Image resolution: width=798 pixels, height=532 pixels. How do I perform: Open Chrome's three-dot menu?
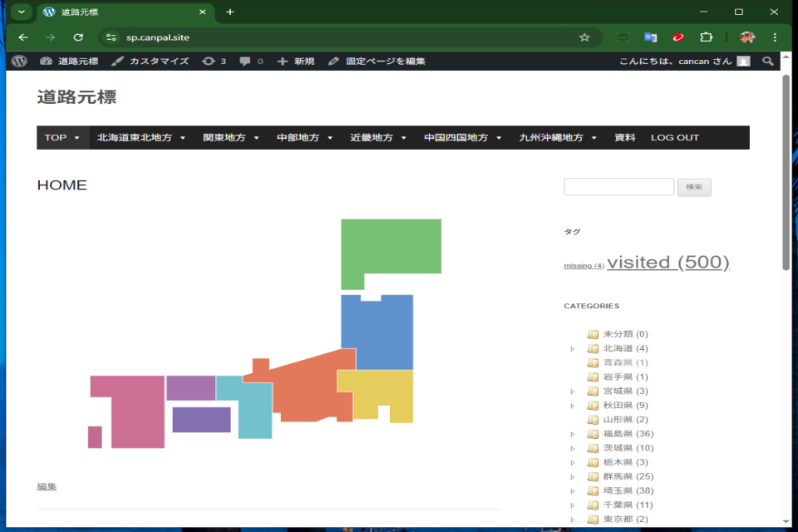(x=775, y=37)
